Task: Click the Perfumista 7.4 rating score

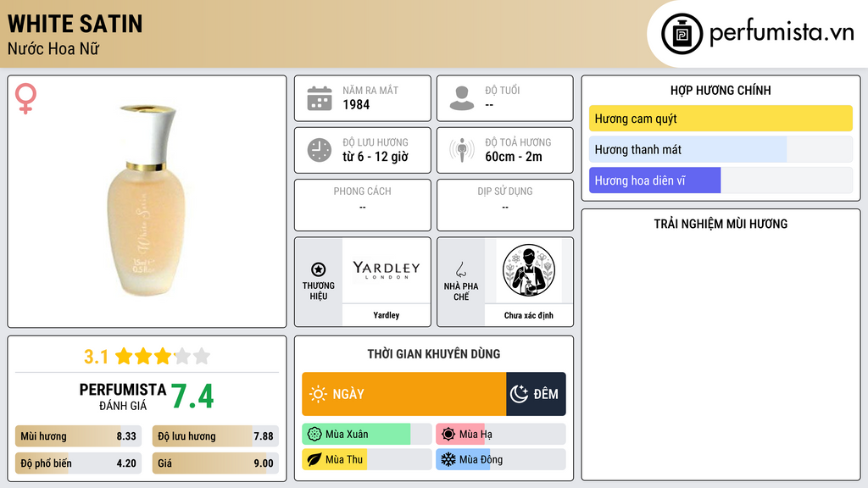Action: (x=192, y=396)
